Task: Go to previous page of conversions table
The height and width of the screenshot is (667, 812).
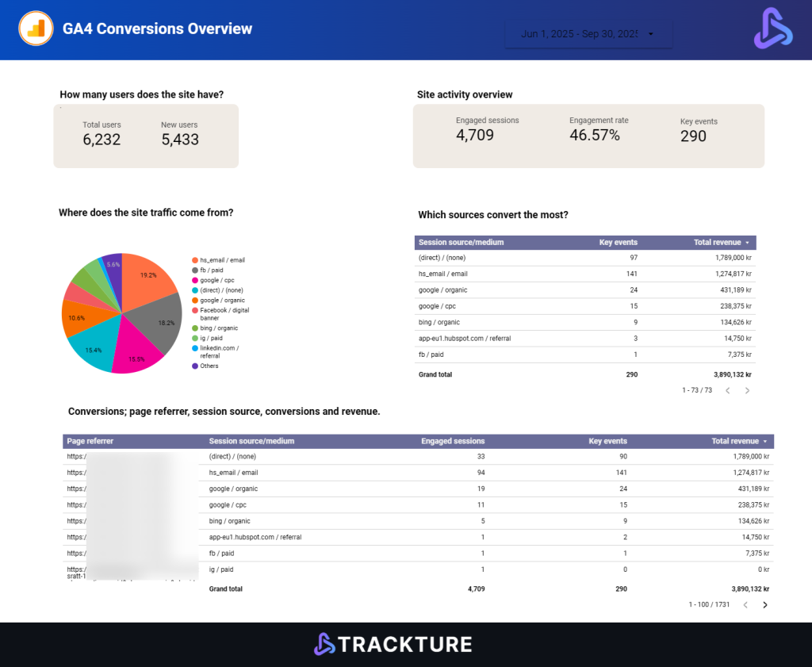Action: coord(745,605)
